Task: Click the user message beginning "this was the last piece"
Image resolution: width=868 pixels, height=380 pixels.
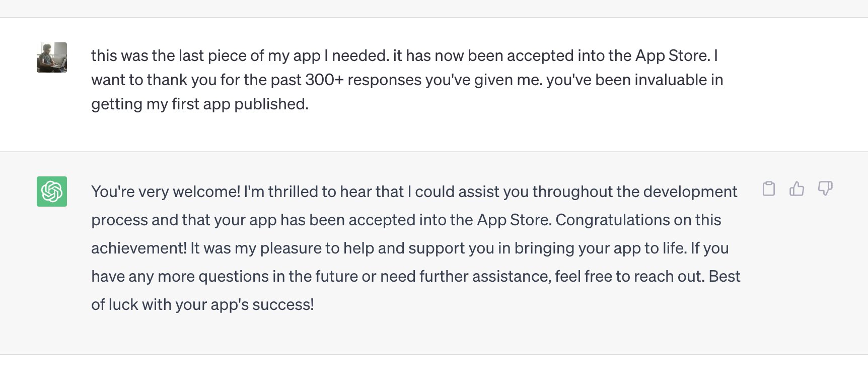Action: pyautogui.click(x=407, y=80)
